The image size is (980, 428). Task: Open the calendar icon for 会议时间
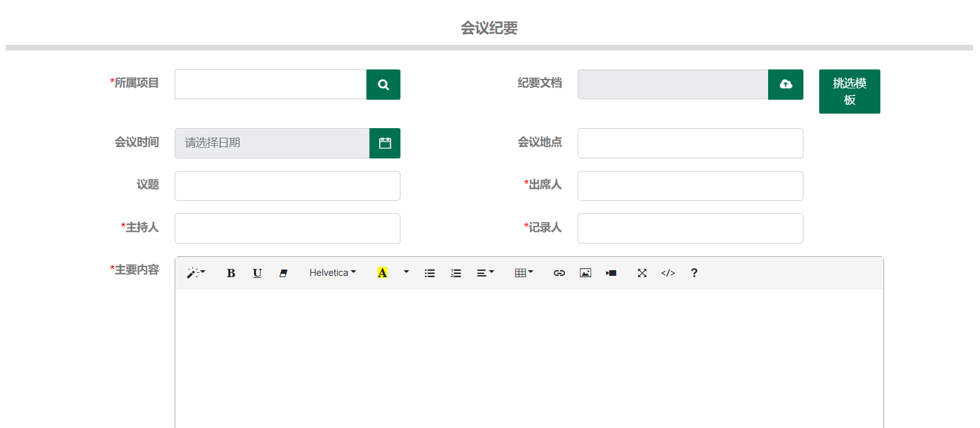tap(385, 143)
